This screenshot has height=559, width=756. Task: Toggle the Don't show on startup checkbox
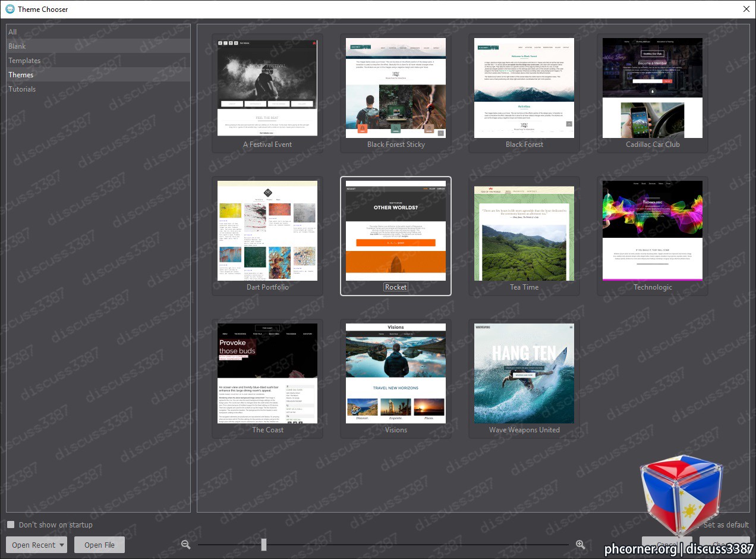pyautogui.click(x=11, y=525)
